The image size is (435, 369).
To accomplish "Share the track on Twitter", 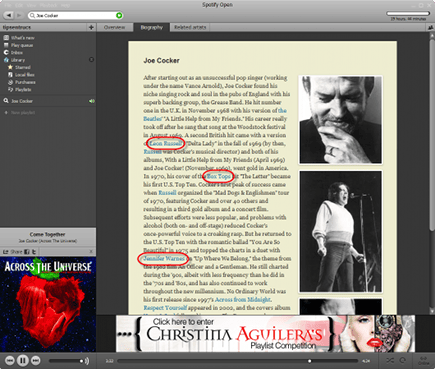I will point(34,252).
